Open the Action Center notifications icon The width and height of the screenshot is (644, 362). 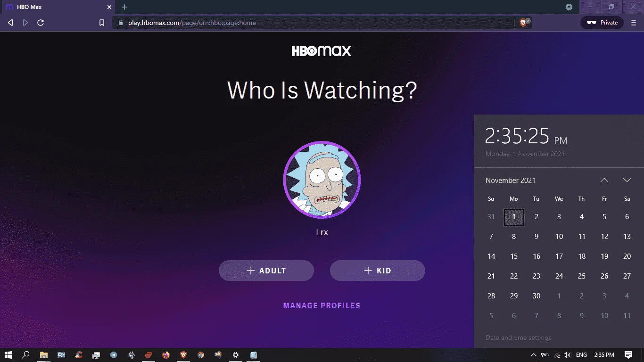click(628, 354)
